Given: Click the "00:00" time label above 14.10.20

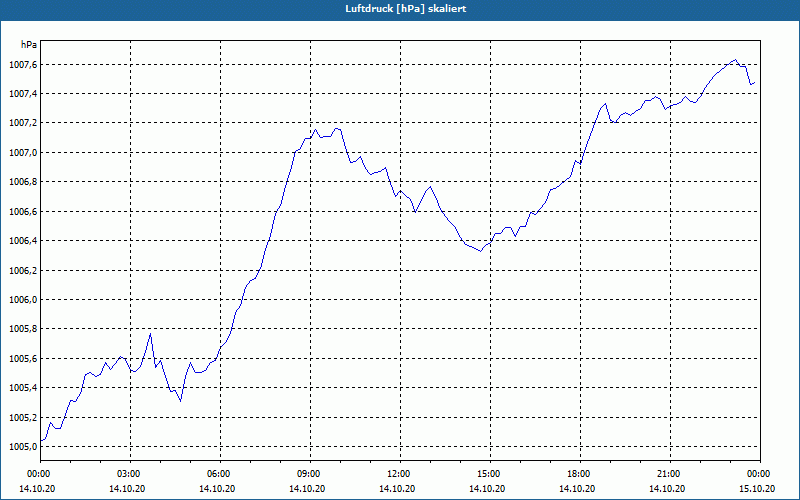Looking at the screenshot, I should click(x=40, y=474).
